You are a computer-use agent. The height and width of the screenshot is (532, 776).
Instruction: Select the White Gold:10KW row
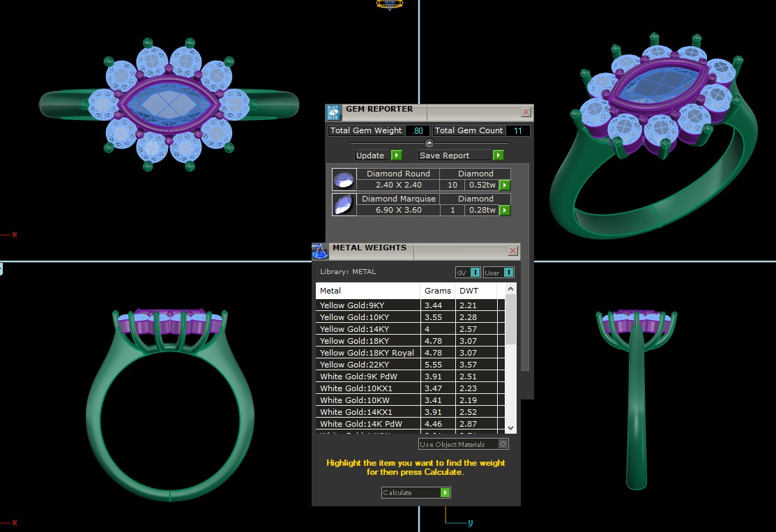click(368, 400)
